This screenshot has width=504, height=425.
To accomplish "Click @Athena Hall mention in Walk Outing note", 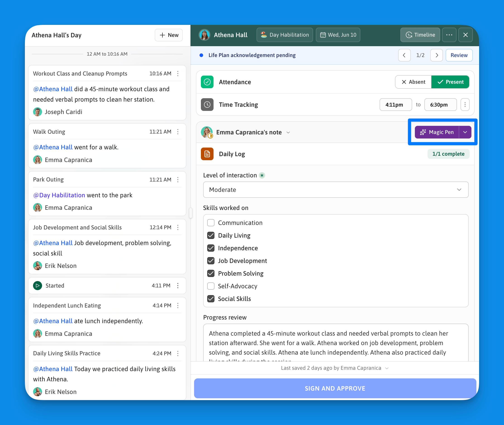I will 53,147.
